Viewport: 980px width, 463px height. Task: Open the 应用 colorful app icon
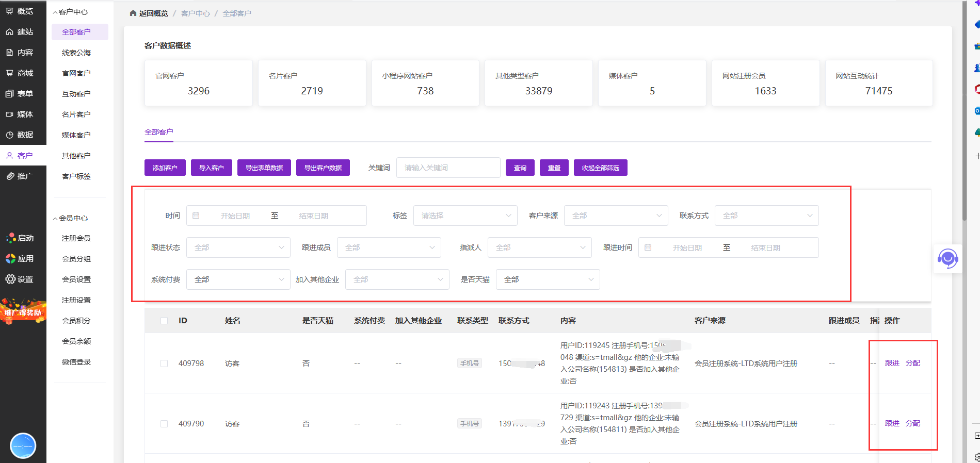(10, 258)
